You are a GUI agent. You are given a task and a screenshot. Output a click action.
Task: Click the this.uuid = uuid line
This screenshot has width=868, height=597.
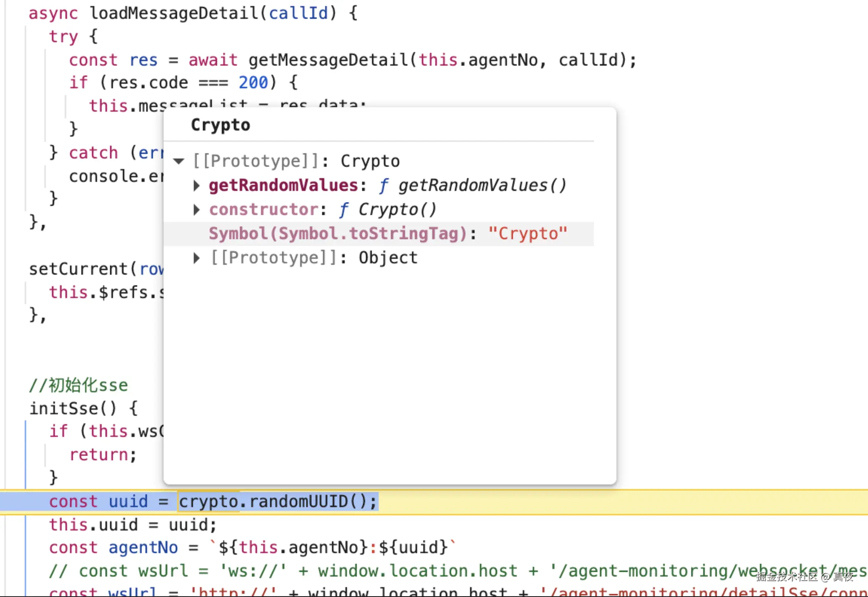pos(133,525)
